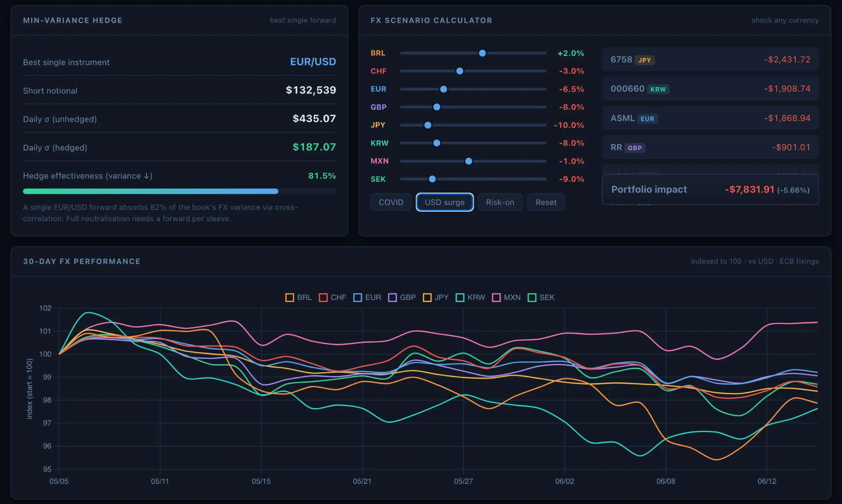Toggle JPY series in chart legend

[x=436, y=297]
